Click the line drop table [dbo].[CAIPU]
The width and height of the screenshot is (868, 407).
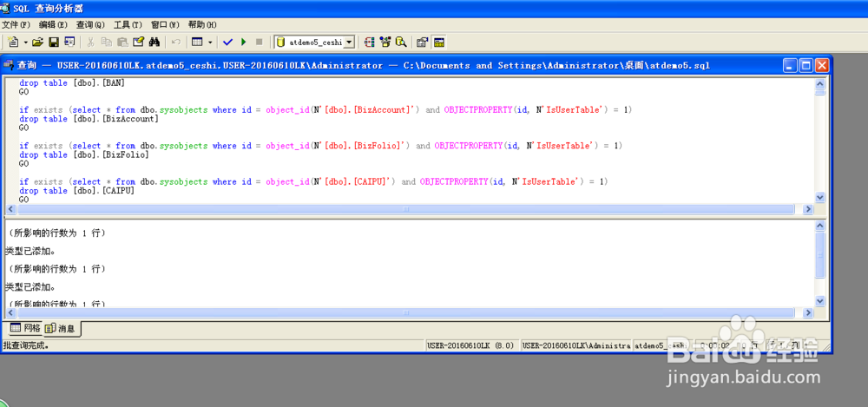coord(77,191)
